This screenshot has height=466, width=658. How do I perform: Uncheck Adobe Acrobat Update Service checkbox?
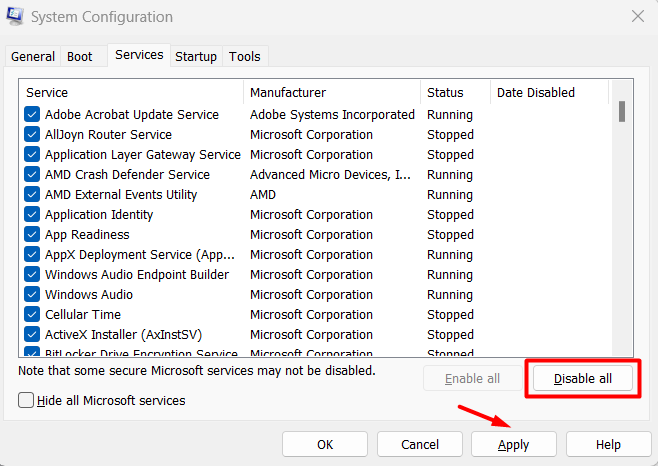(x=32, y=115)
